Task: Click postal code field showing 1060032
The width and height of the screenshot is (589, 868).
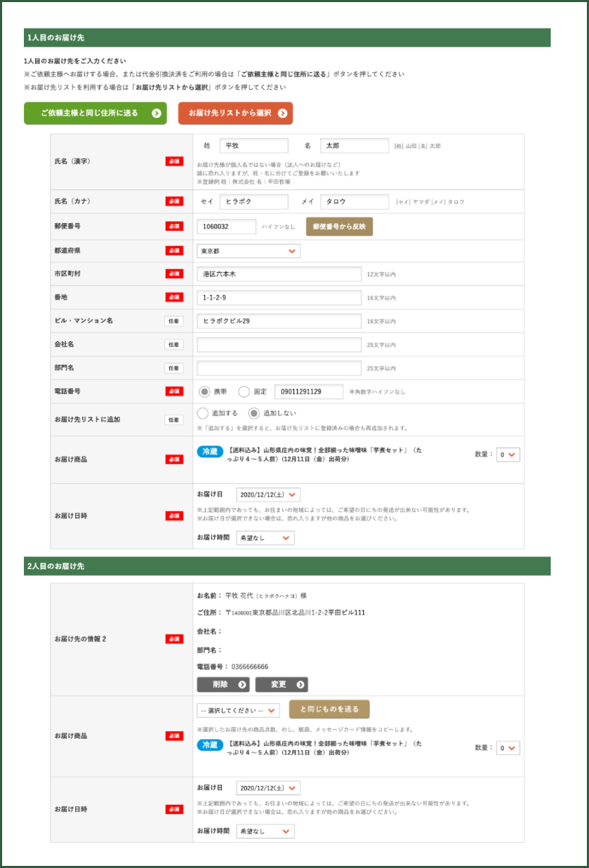Action: pos(227,227)
